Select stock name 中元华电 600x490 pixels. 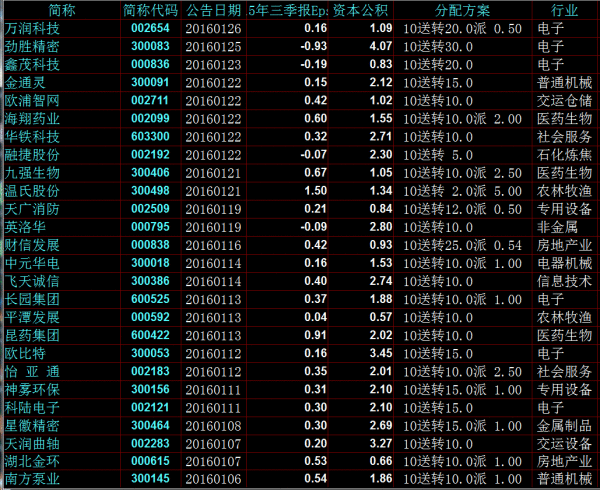click(x=32, y=263)
